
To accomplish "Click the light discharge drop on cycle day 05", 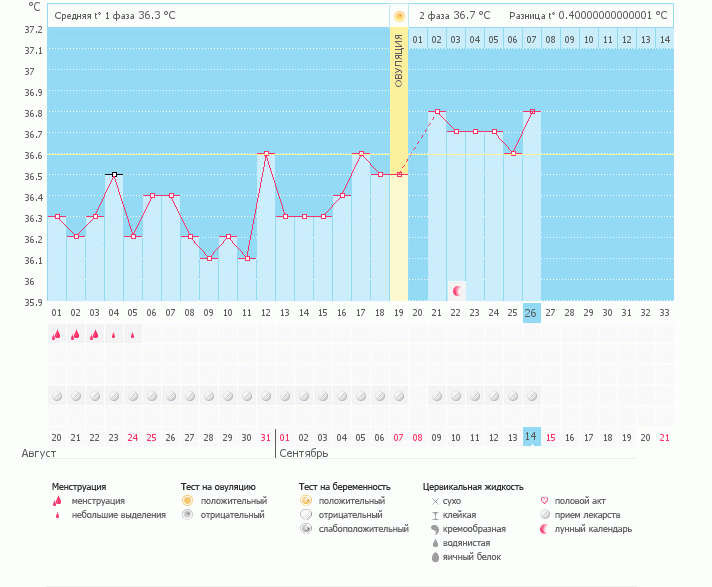I will (x=133, y=335).
